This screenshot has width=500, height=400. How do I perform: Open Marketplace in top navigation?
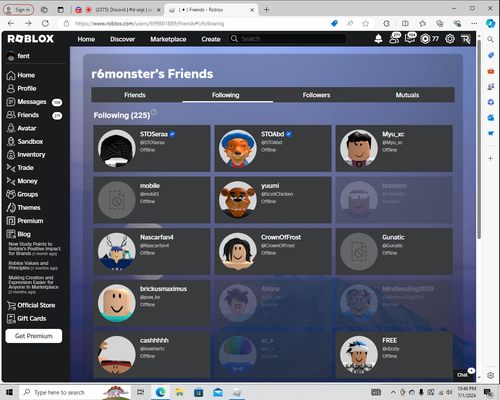point(168,39)
